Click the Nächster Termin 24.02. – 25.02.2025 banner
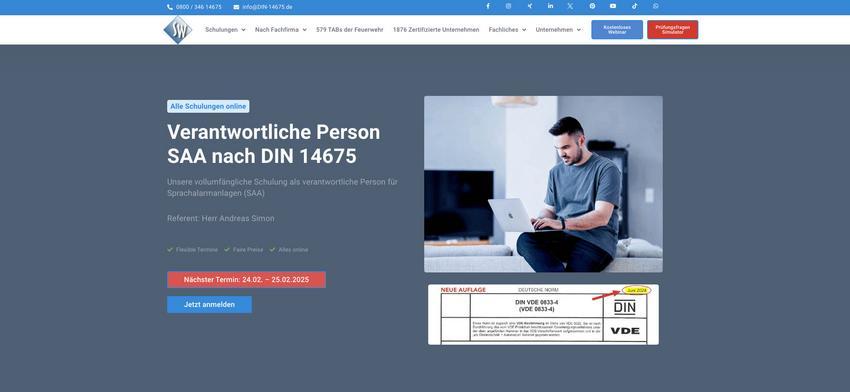The height and width of the screenshot is (392, 850). point(247,280)
